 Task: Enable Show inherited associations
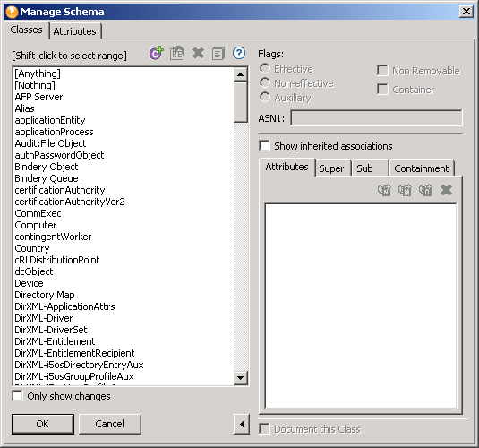264,145
